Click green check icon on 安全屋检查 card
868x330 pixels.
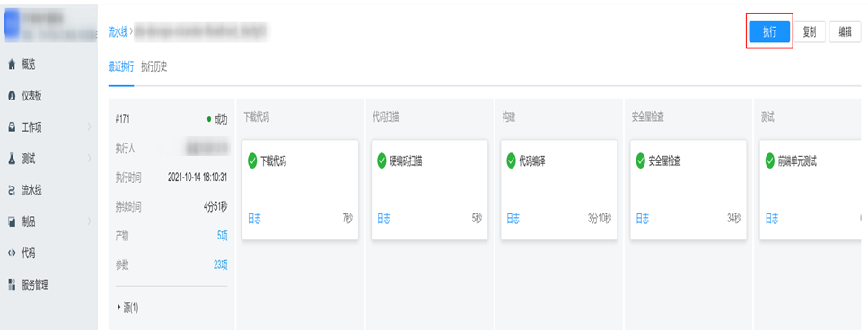641,161
